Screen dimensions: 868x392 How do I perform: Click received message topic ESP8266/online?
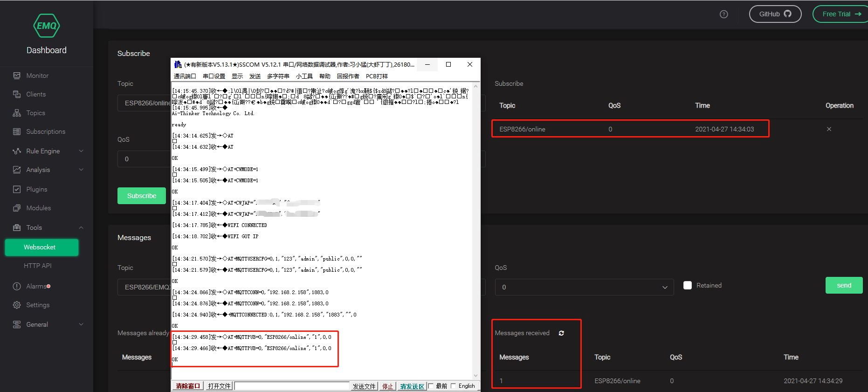coord(617,381)
